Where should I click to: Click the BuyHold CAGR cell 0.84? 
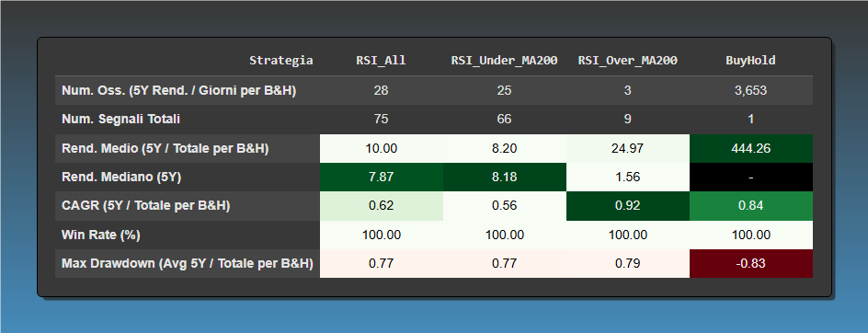751,206
